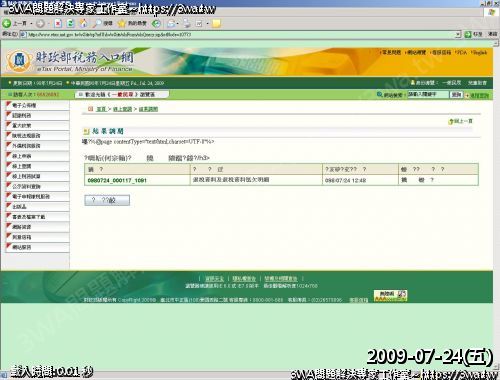Image resolution: width=500 pixels, height=380 pixels.
Task: Open record link 0980724_000117_1091
Action: (x=117, y=180)
